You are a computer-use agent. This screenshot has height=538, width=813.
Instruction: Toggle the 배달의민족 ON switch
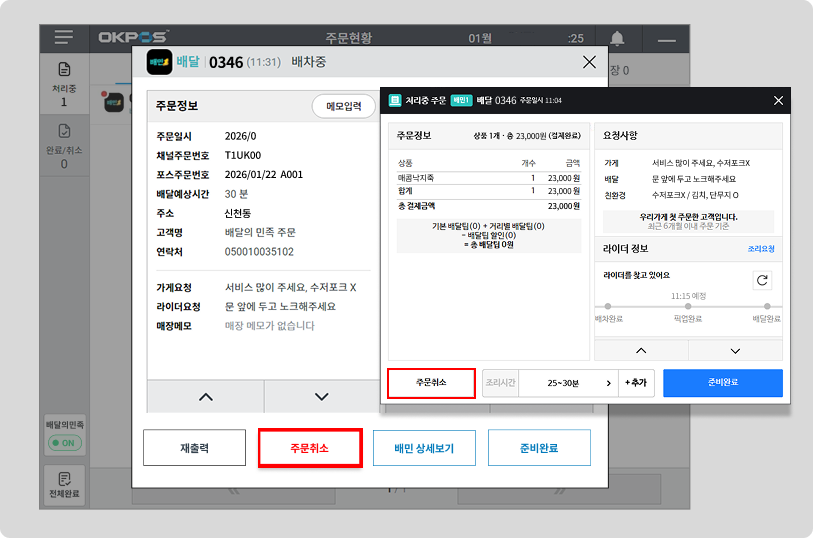click(64, 442)
